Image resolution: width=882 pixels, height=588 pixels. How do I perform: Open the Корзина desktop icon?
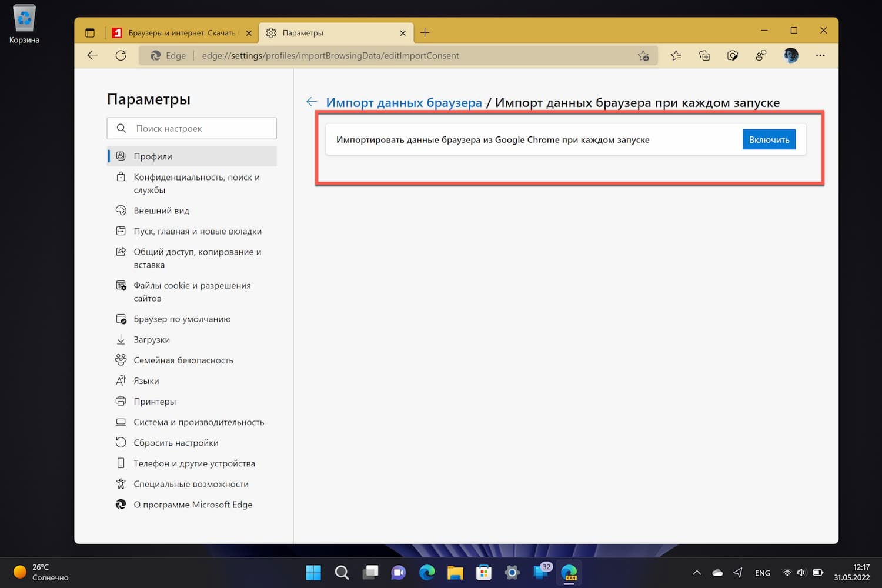[x=24, y=25]
